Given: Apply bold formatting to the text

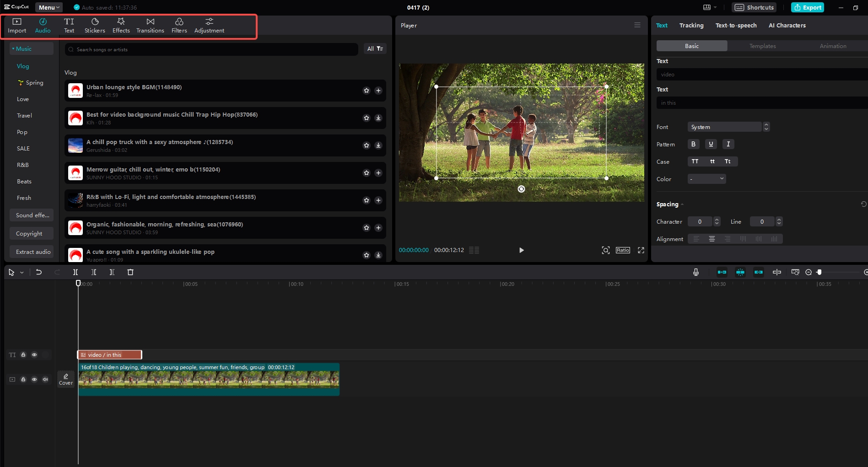Looking at the screenshot, I should (693, 144).
